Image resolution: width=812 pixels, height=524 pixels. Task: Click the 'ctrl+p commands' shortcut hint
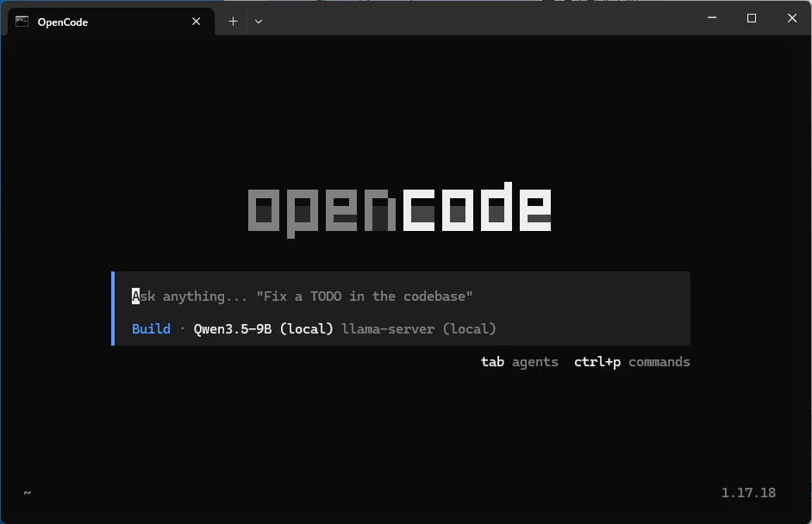coord(632,361)
